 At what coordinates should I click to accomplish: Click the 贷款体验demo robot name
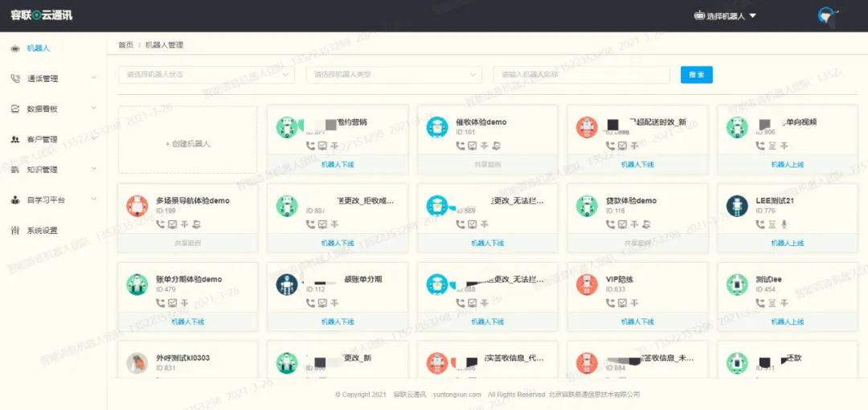pyautogui.click(x=631, y=200)
